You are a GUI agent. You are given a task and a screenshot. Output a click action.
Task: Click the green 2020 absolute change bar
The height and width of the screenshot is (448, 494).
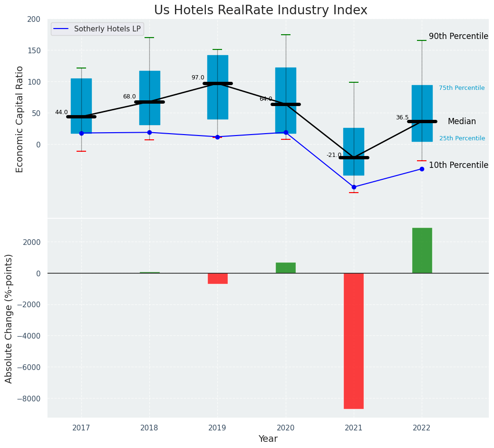pyautogui.click(x=286, y=268)
